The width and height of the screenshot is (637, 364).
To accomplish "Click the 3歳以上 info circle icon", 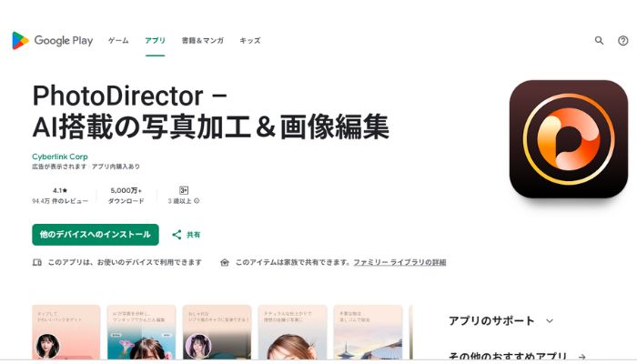I will tap(197, 201).
